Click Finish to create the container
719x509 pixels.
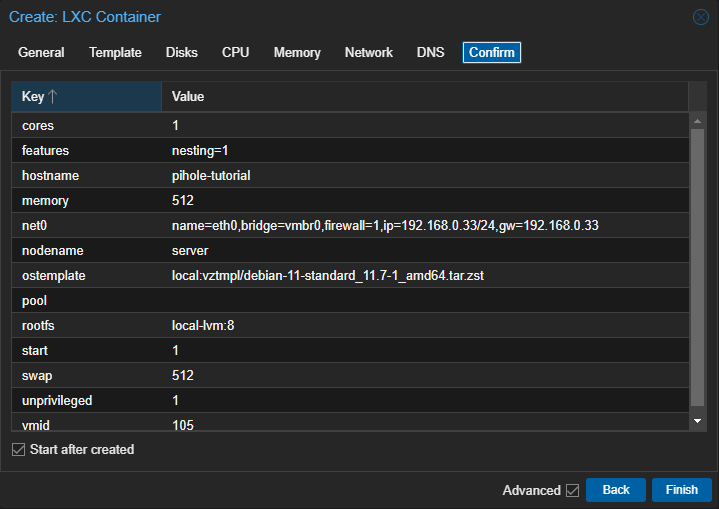681,490
